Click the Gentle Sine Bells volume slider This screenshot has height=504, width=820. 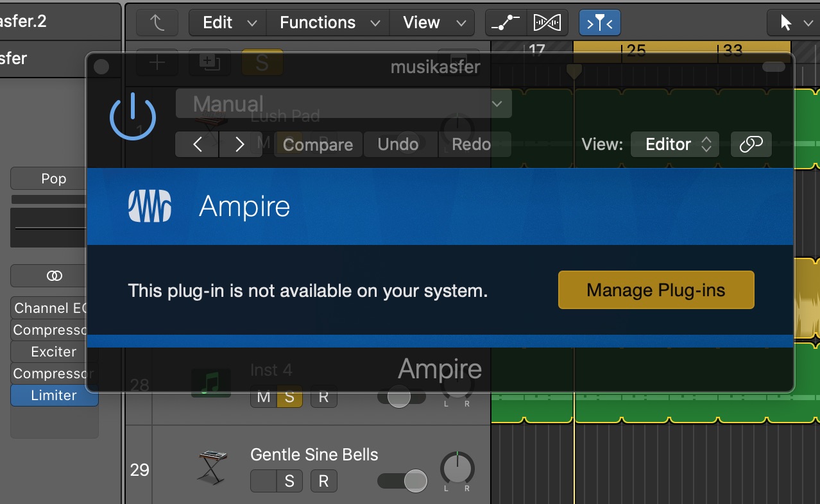click(x=402, y=480)
